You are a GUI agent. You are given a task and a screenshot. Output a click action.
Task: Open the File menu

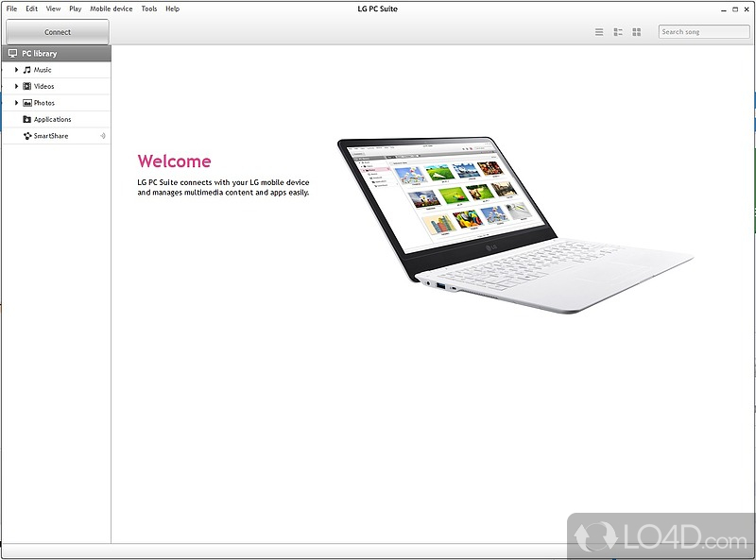(11, 8)
